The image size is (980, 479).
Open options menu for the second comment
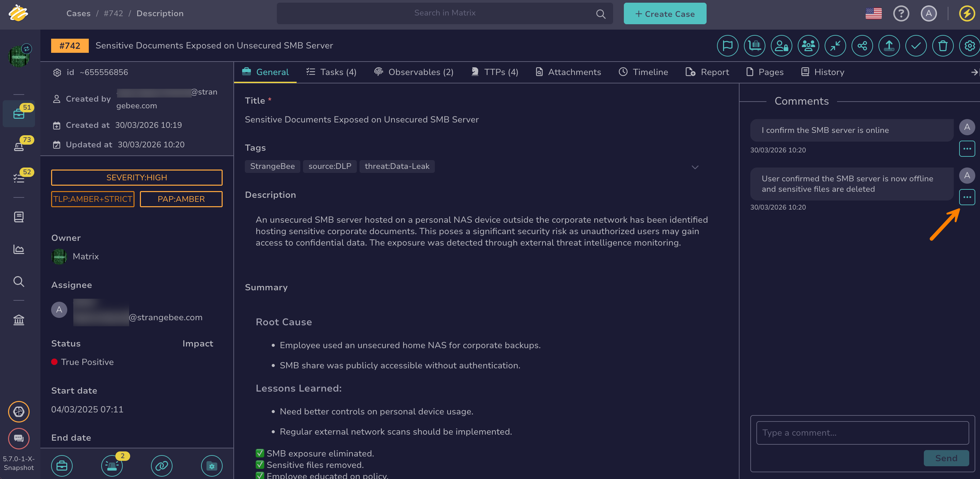click(x=967, y=197)
